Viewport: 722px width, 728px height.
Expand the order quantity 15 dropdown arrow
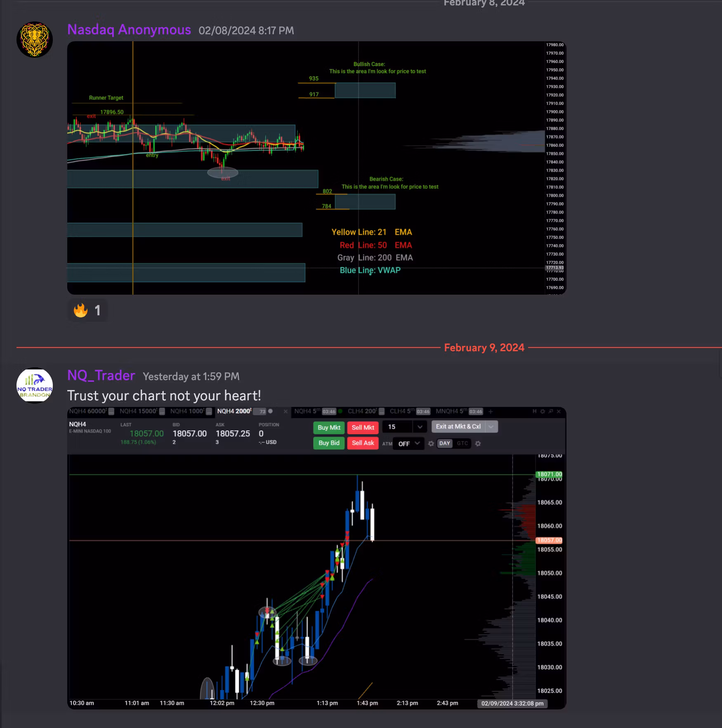(420, 427)
